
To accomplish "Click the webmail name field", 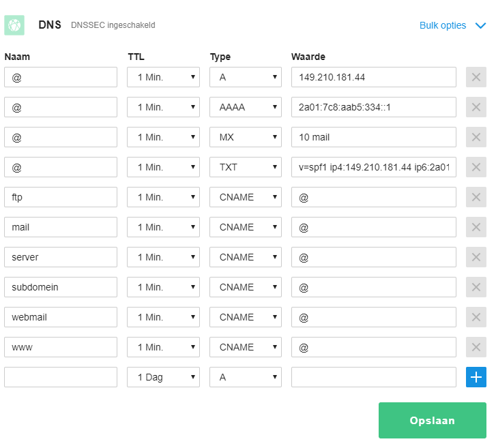I will click(x=61, y=317).
